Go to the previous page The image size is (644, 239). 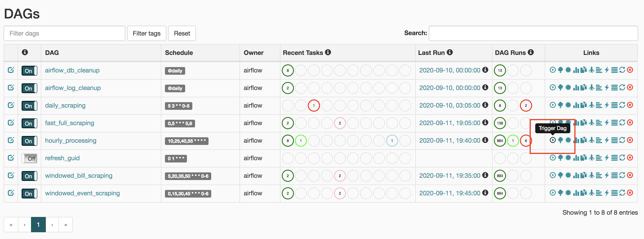coord(24,225)
